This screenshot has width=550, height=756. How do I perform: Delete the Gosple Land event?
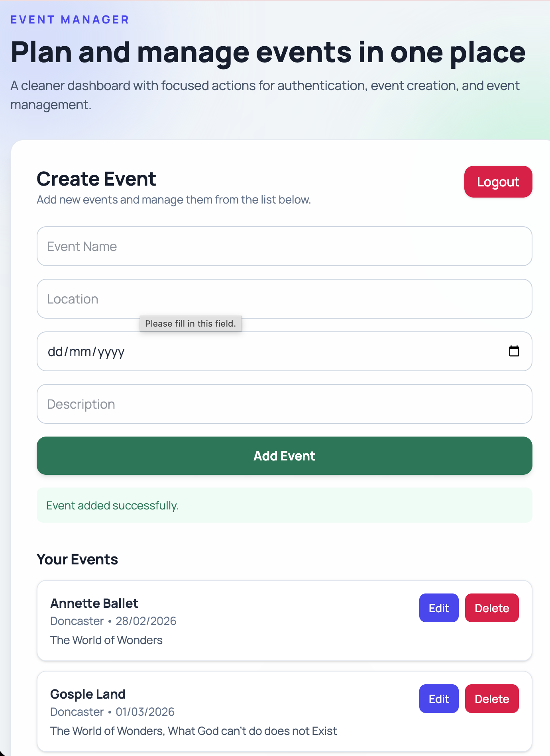tap(492, 699)
